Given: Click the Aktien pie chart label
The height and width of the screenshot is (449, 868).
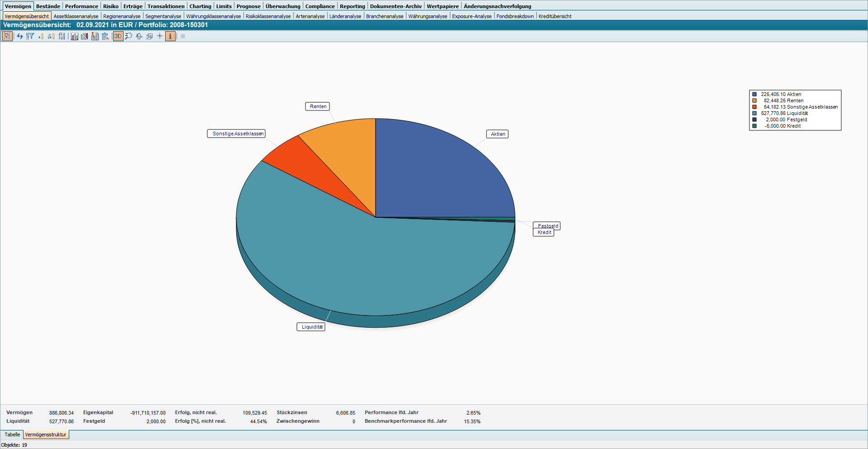Looking at the screenshot, I should point(498,134).
